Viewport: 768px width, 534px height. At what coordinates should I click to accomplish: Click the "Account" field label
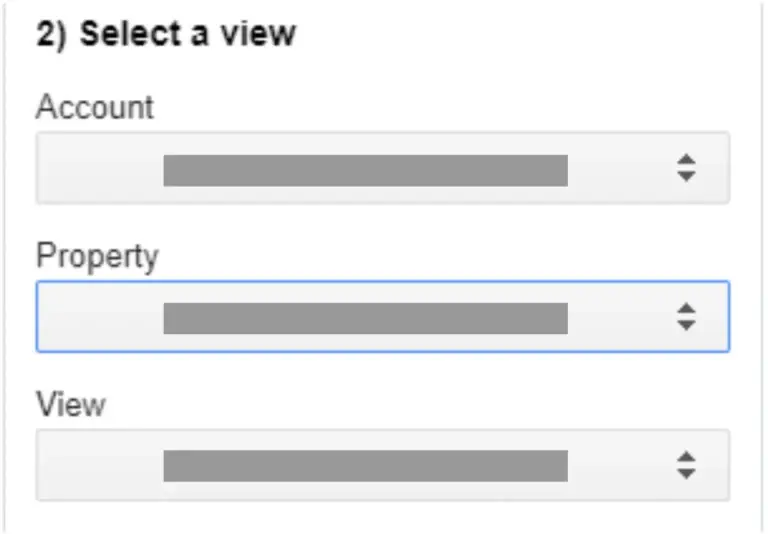coord(95,107)
